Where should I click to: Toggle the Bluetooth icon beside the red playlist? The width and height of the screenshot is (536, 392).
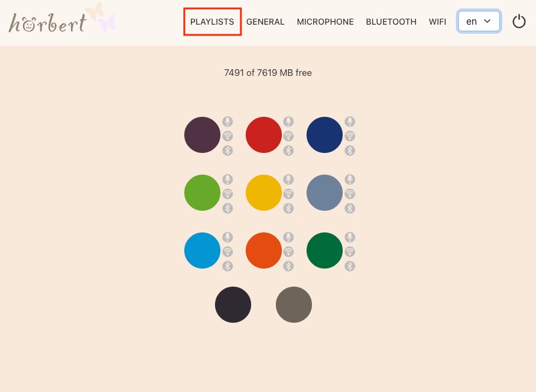coord(288,151)
